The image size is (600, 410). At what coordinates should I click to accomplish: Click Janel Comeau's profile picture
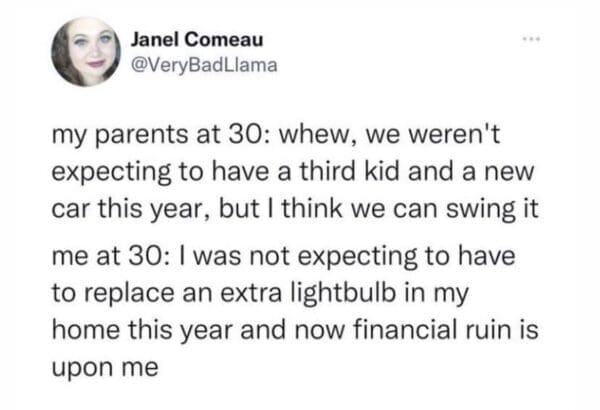[85, 51]
